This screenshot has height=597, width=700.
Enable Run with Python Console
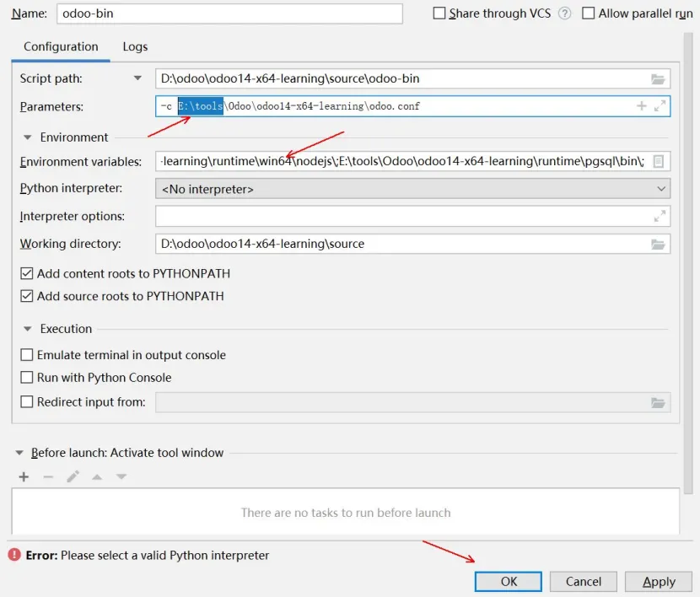pos(27,378)
